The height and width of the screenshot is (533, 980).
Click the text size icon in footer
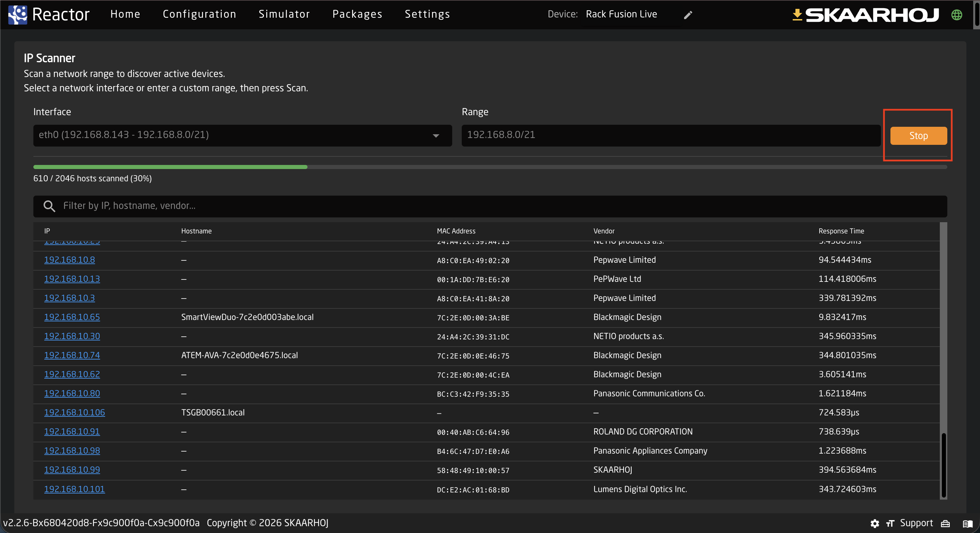(x=890, y=523)
